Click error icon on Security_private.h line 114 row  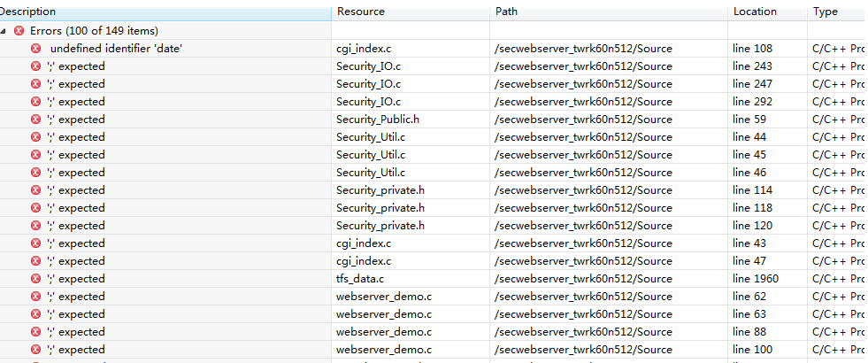36,190
